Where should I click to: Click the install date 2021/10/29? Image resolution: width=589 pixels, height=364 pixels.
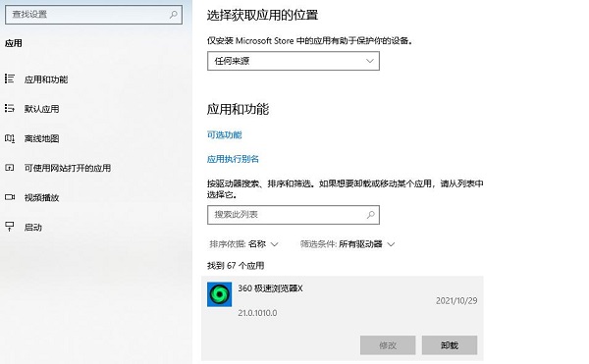(456, 300)
